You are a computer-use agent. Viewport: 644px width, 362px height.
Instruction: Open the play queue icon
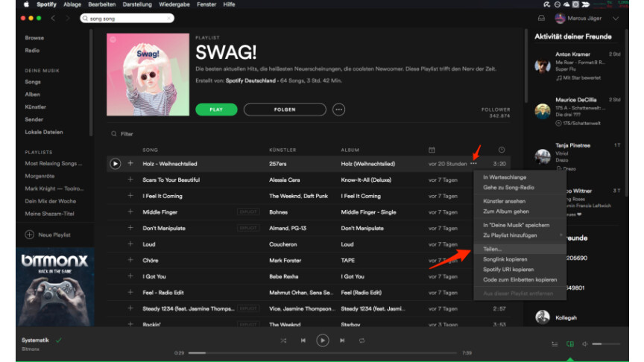click(x=555, y=344)
